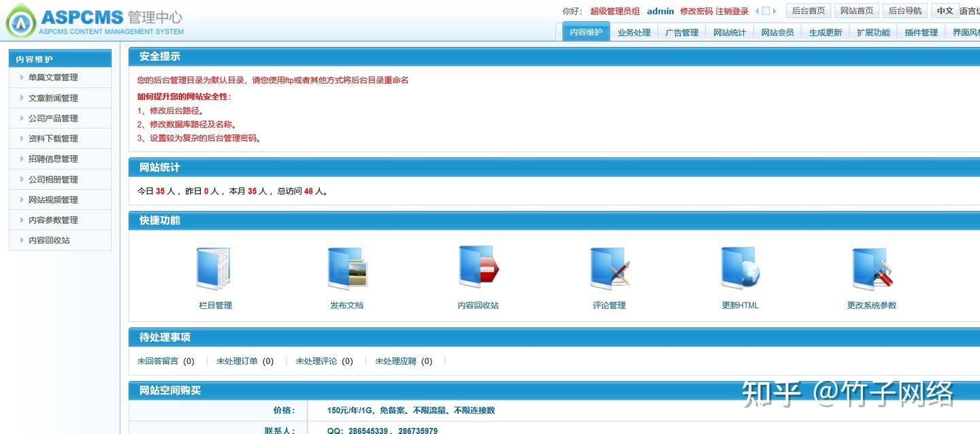
Task: Switch to the 生成更新 tab
Action: [826, 32]
